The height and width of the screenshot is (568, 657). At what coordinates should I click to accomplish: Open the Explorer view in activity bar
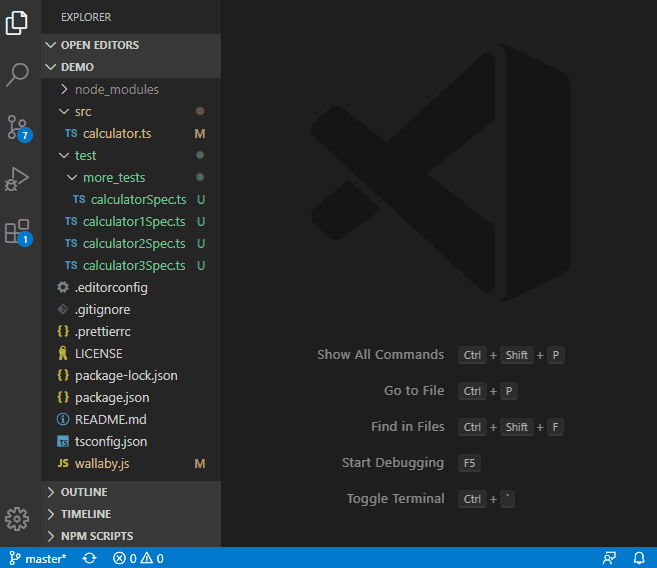[x=17, y=22]
